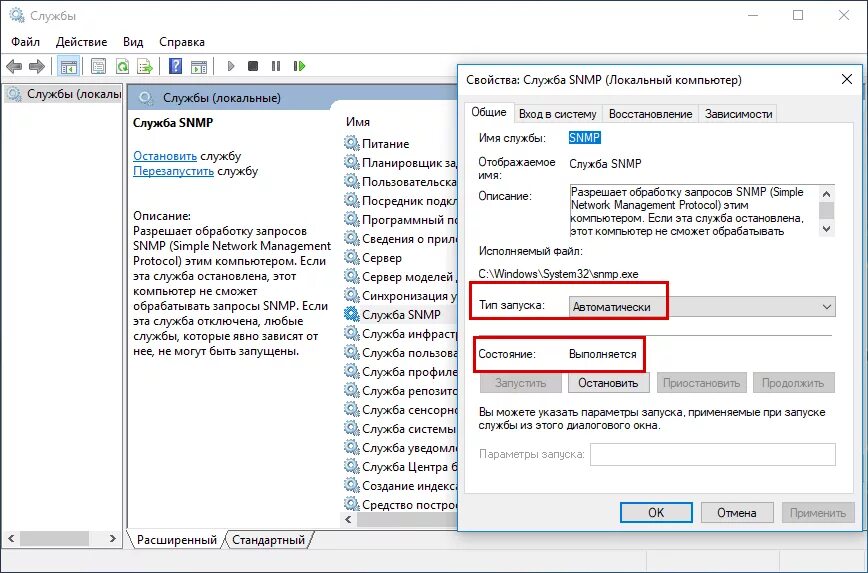Click gear icon next to Синхронизация
The width and height of the screenshot is (868, 573).
coord(352,296)
